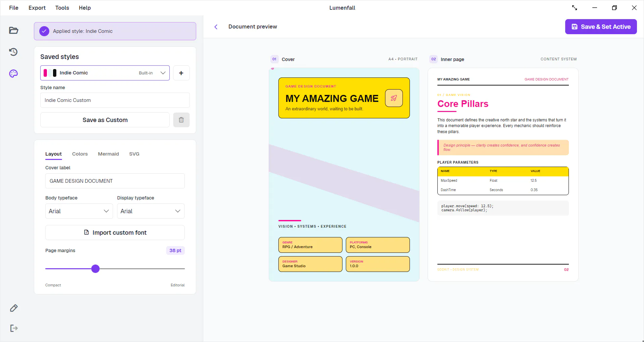Select the Cover page thumbnail
This screenshot has height=342, width=644.
coord(344,175)
